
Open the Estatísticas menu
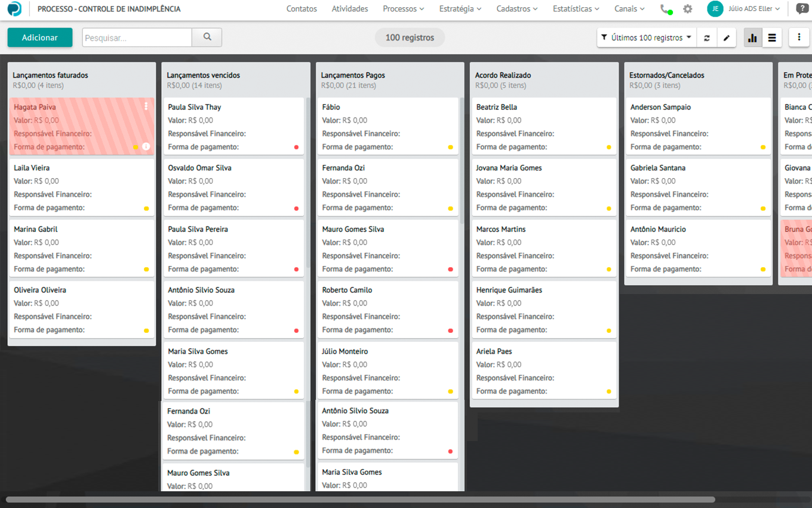coord(576,9)
